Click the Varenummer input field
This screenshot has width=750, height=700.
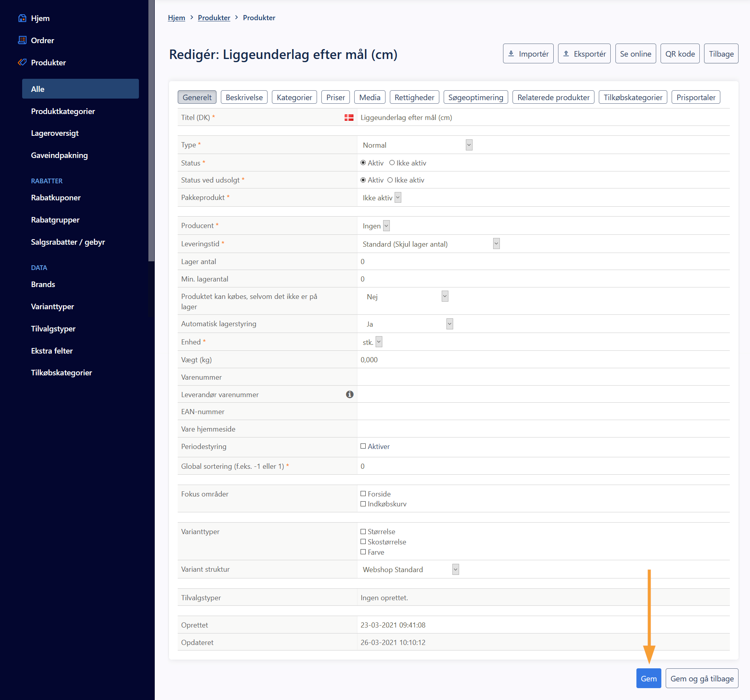point(543,377)
